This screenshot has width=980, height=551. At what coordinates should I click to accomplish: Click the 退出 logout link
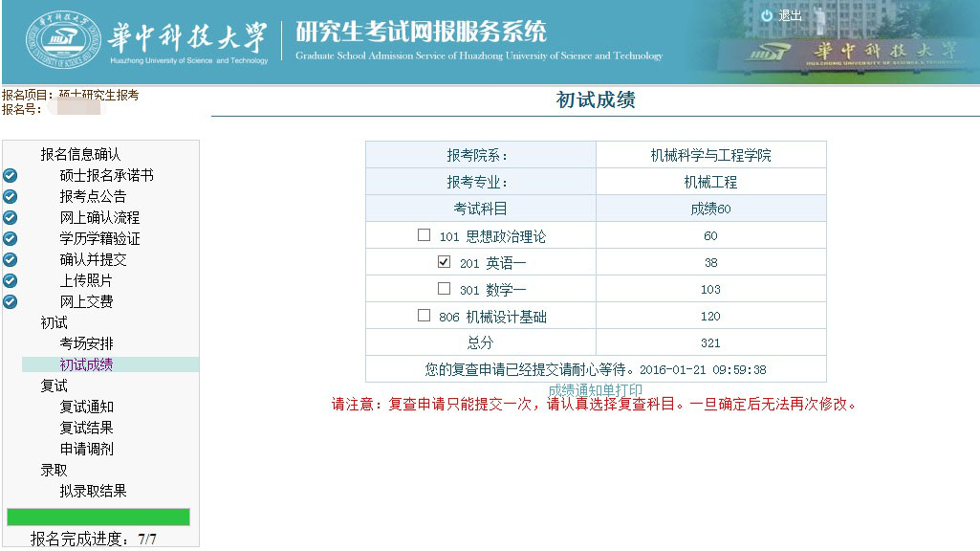tap(790, 16)
